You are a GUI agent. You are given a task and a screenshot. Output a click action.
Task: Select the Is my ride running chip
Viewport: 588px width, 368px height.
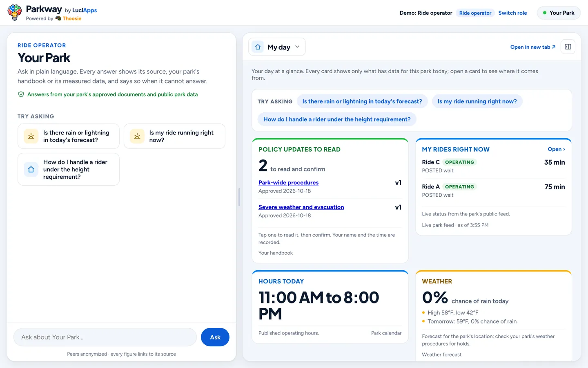(x=477, y=101)
